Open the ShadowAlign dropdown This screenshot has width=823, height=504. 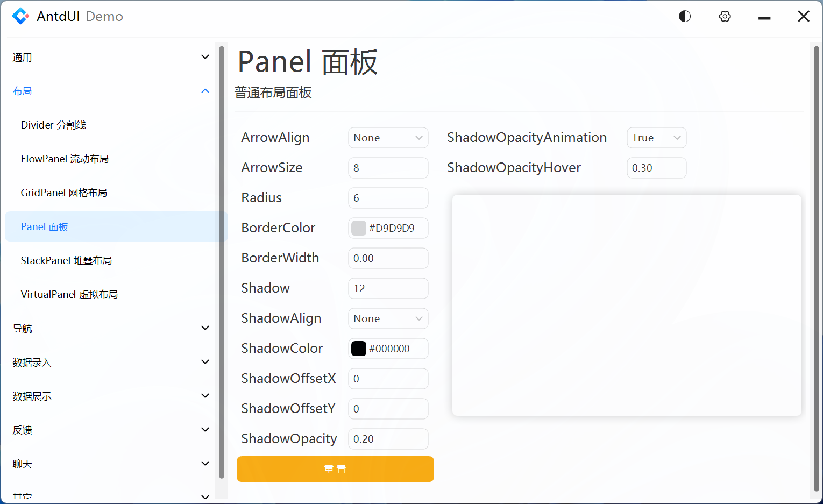click(x=388, y=318)
